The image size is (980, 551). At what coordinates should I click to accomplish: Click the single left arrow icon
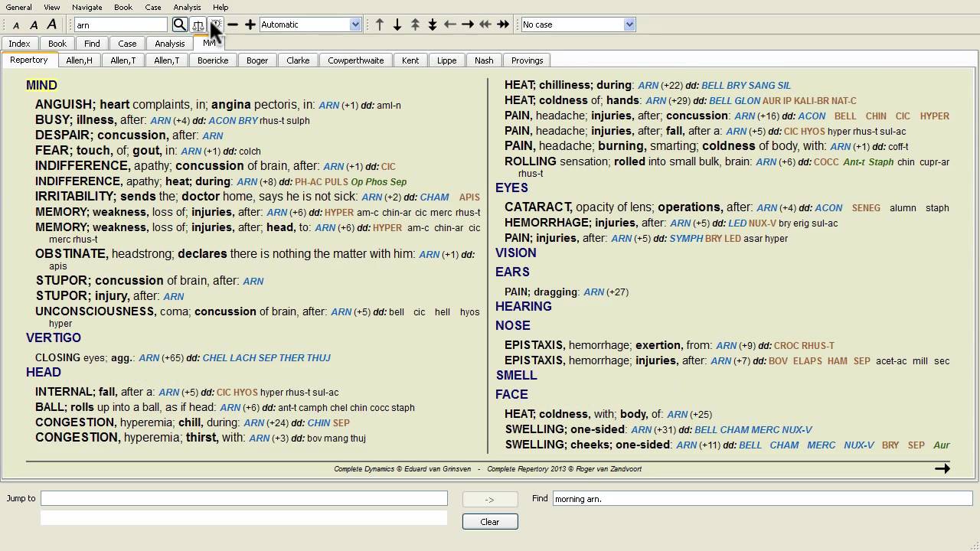[450, 24]
